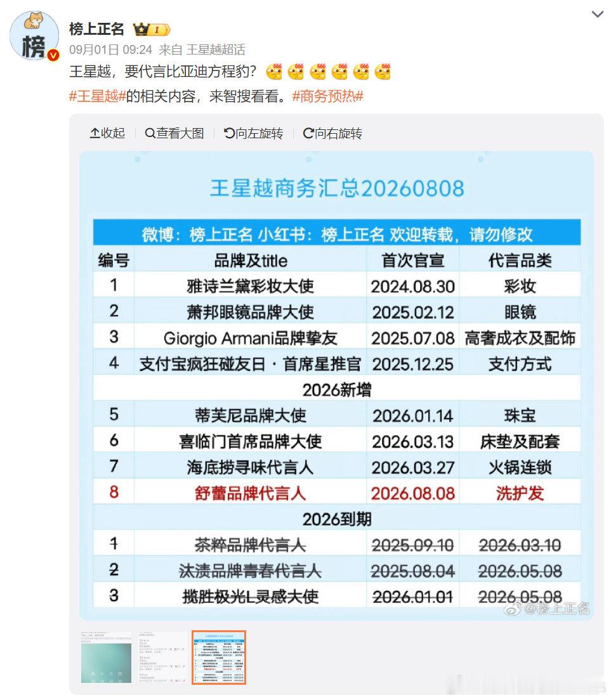Click the 珠宝 category cell

520,415
